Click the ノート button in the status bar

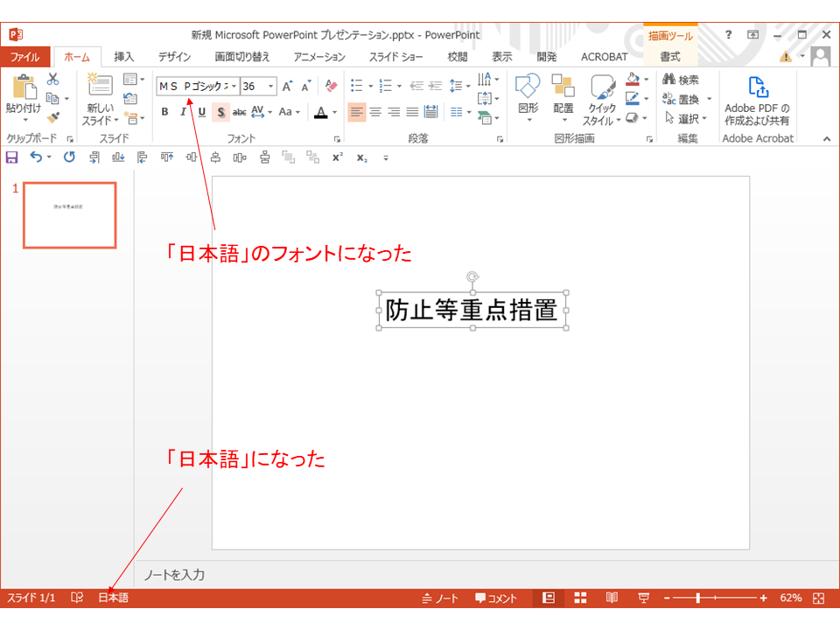[440, 598]
